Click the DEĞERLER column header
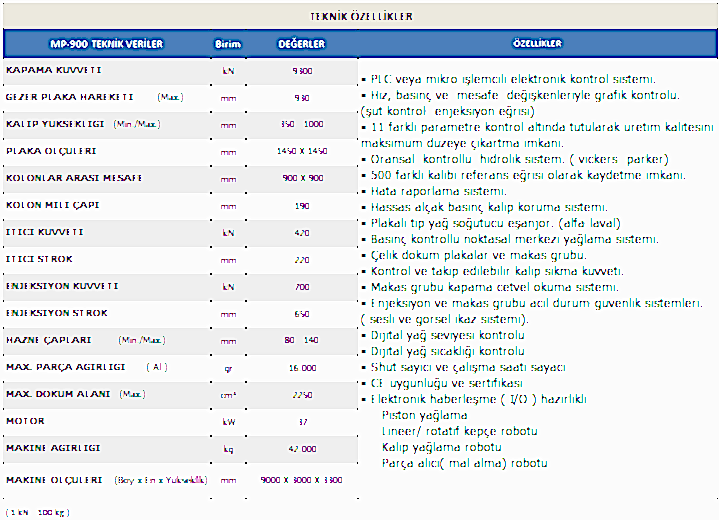 pos(301,44)
